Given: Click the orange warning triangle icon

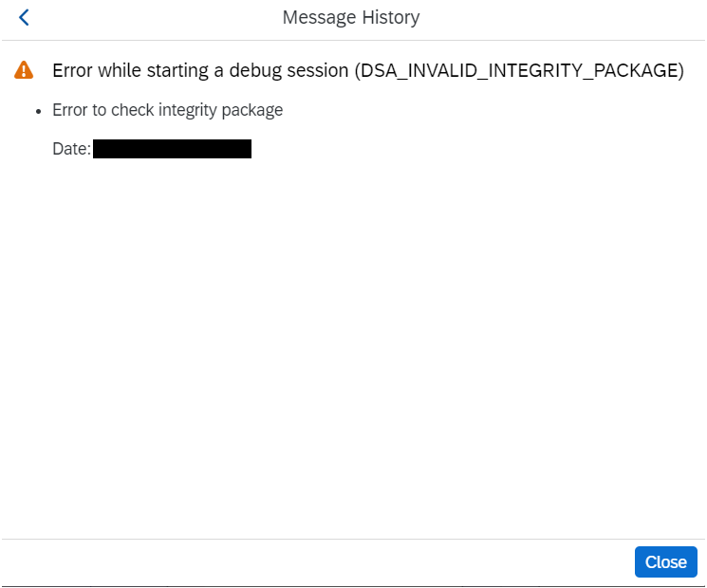Looking at the screenshot, I should pos(24,70).
